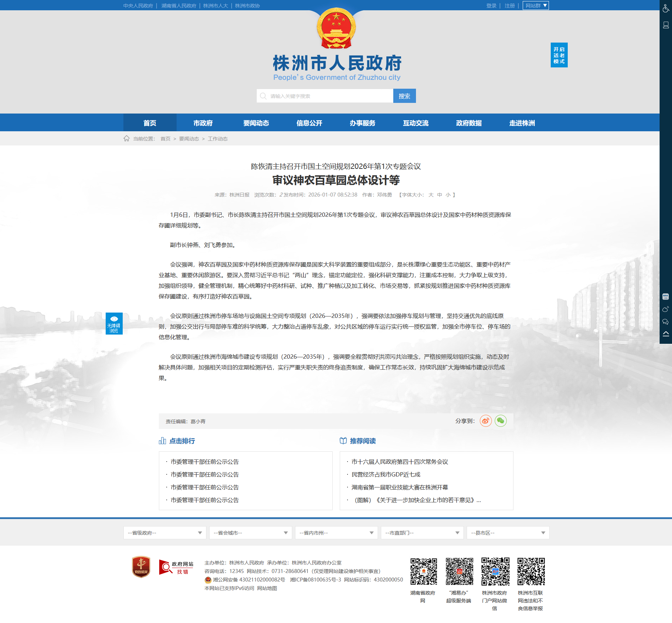This screenshot has width=672, height=623.
Task: Click the computer monitor icon in sidebar
Action: [x=666, y=25]
